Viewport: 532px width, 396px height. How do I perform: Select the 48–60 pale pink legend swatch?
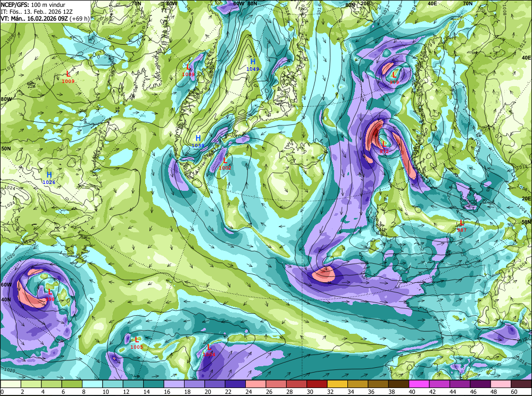click(501, 384)
